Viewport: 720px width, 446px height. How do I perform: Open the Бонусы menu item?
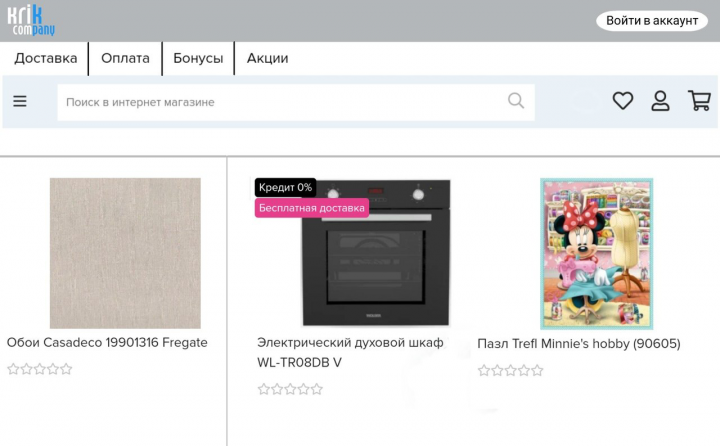[x=198, y=58]
